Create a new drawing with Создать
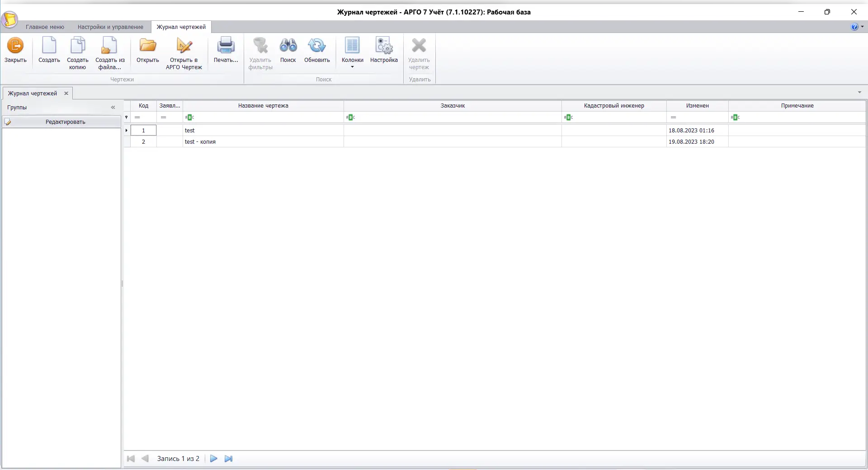The width and height of the screenshot is (868, 470). tap(49, 50)
